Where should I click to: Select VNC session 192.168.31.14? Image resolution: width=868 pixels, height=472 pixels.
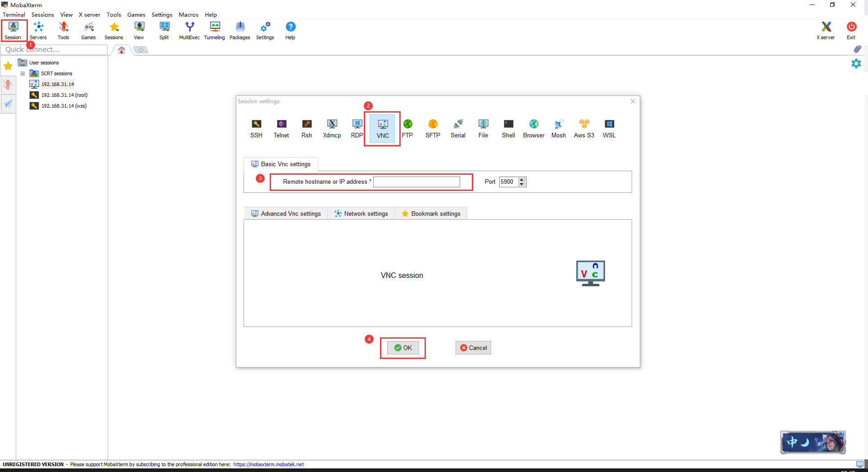pyautogui.click(x=58, y=84)
